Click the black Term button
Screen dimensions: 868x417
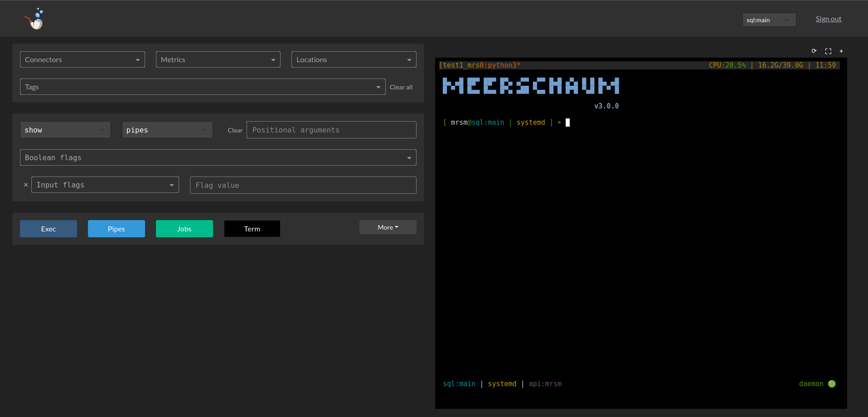click(252, 229)
